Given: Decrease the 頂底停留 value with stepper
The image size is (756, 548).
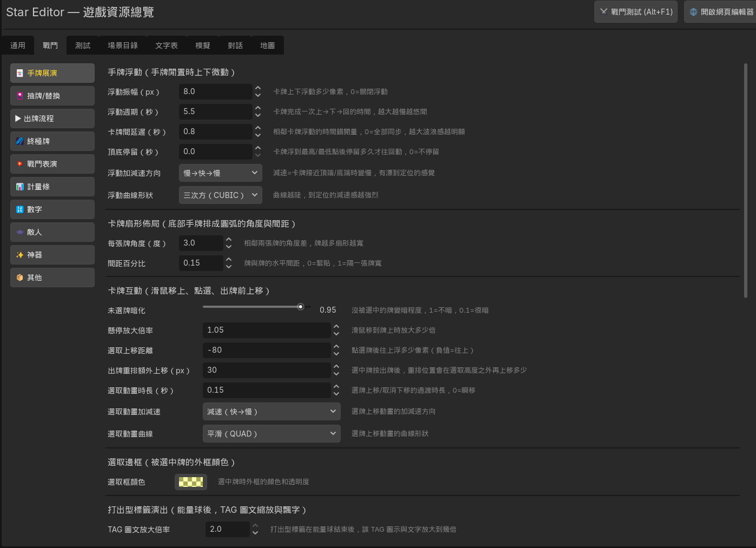Looking at the screenshot, I should tap(258, 155).
